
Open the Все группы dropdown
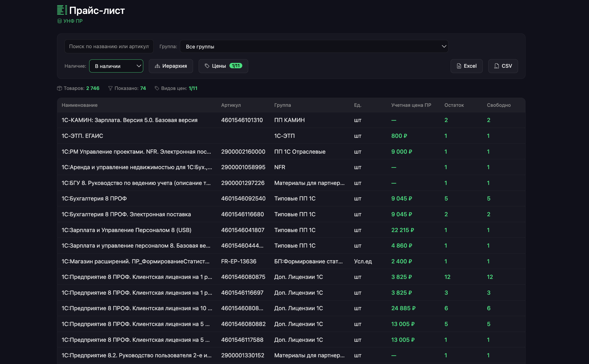(x=314, y=47)
